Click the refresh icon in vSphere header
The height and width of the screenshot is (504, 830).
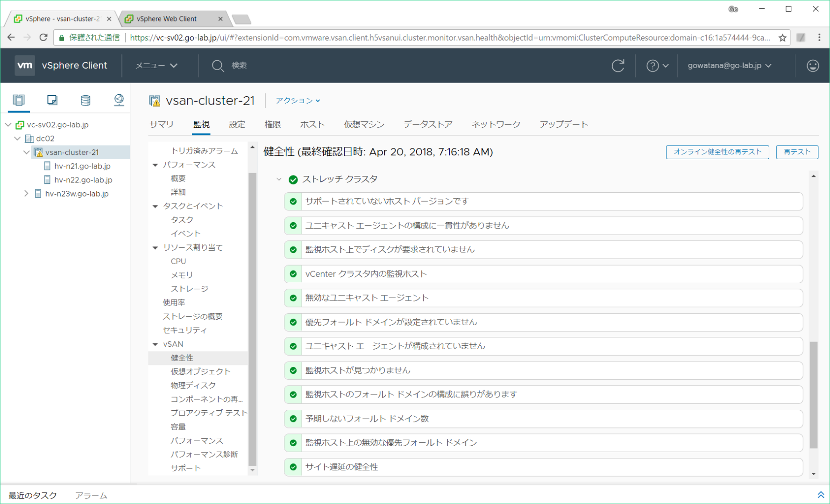[618, 66]
